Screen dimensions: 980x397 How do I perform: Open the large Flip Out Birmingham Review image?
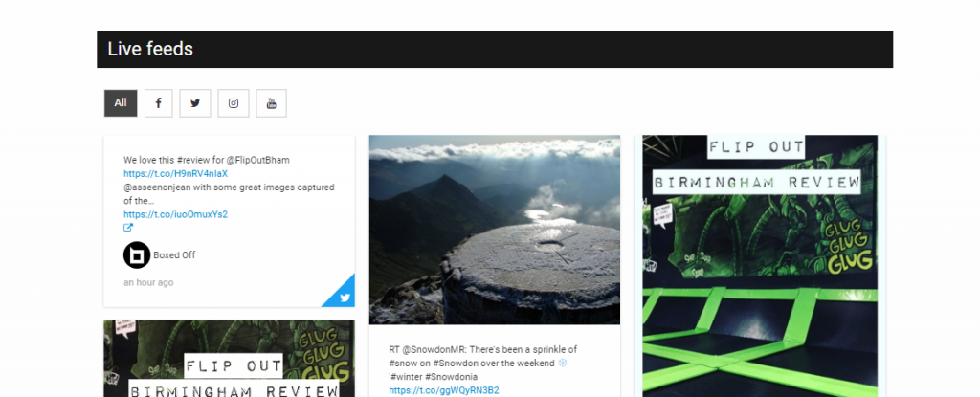pyautogui.click(x=760, y=266)
